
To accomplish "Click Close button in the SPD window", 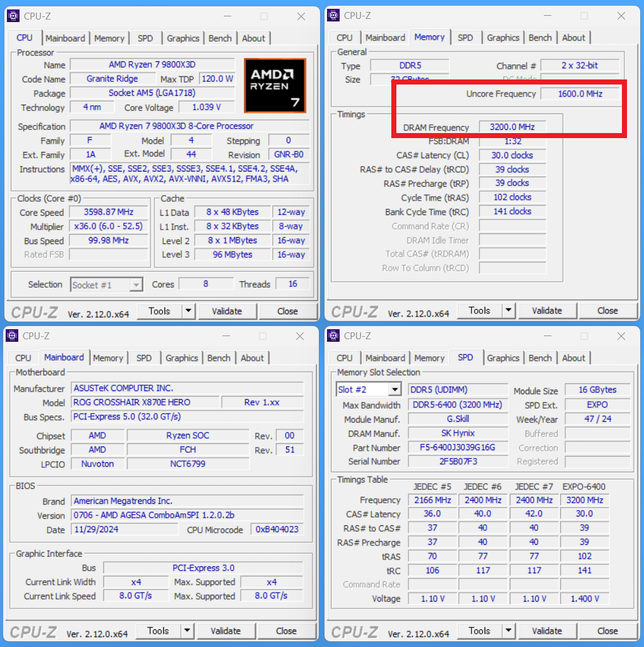I will tap(607, 631).
